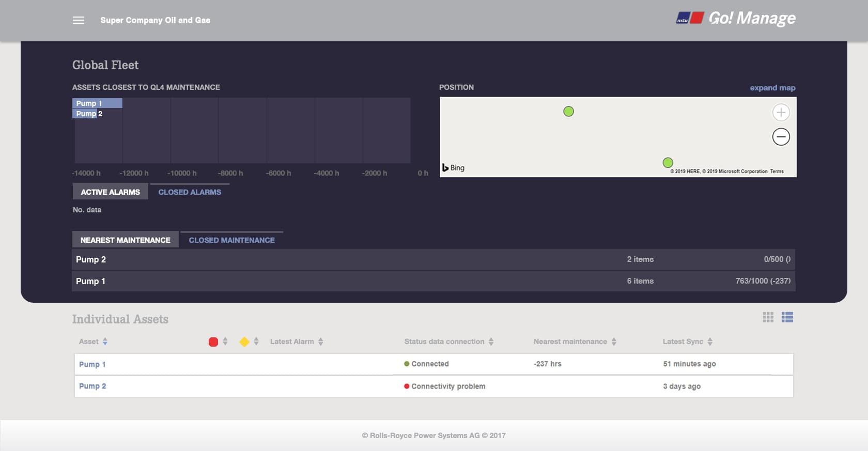Select Pump 1 bar in QL4 chart
868x451 pixels.
97,103
